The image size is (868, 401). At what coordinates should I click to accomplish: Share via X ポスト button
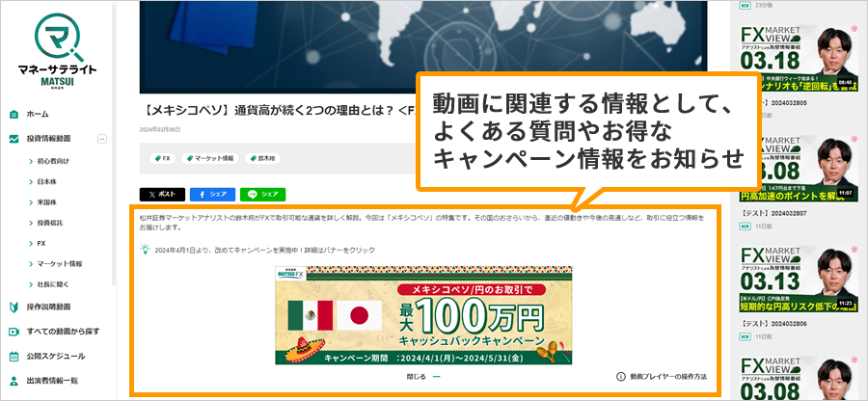point(162,194)
